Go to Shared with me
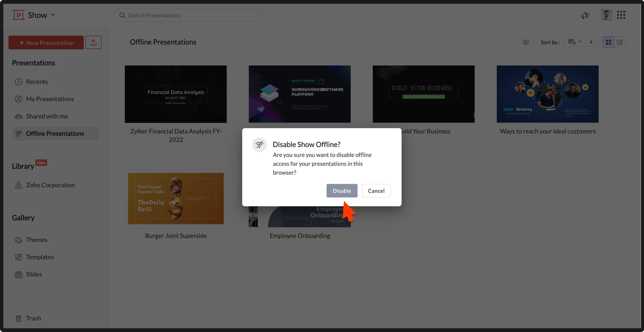Viewport: 644px width, 332px height. 47,116
